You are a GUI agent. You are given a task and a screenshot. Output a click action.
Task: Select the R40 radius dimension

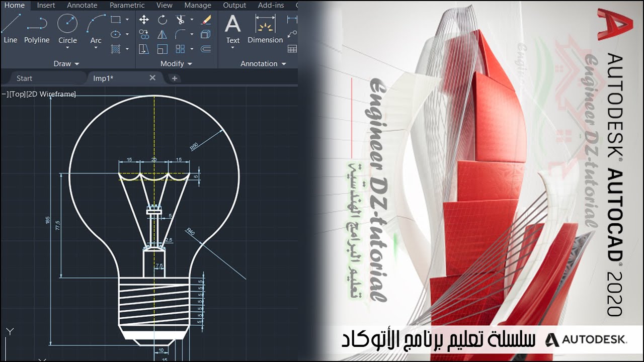190,232
